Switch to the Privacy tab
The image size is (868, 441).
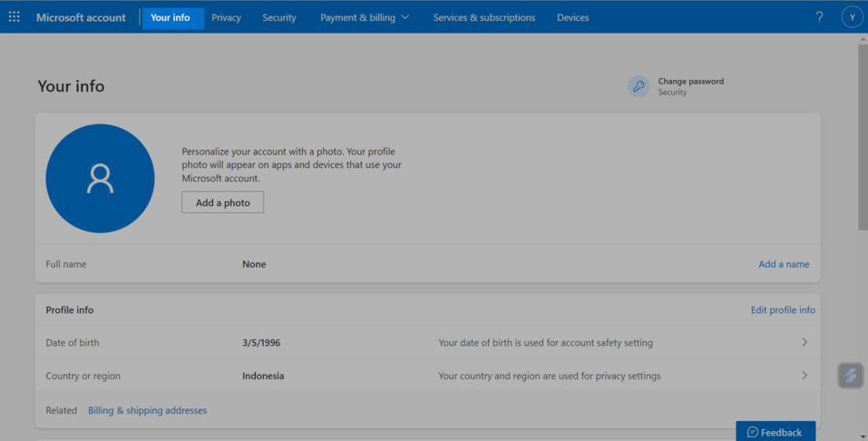[227, 17]
